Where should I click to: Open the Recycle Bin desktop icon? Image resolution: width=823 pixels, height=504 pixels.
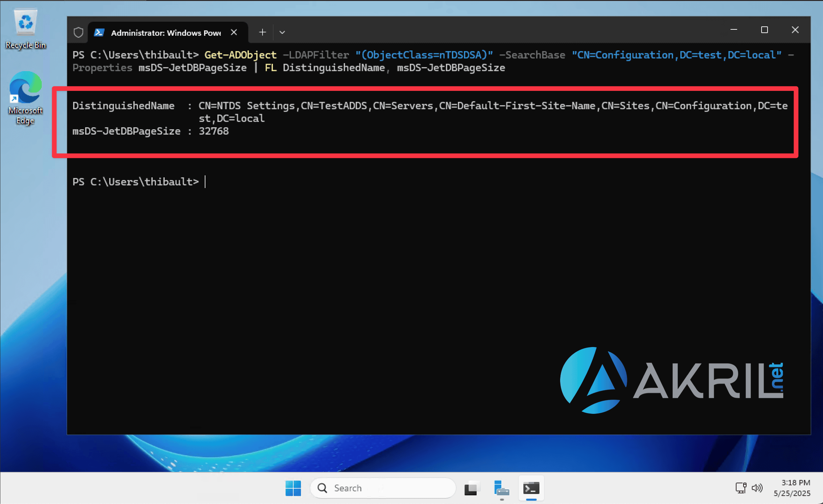click(x=26, y=29)
